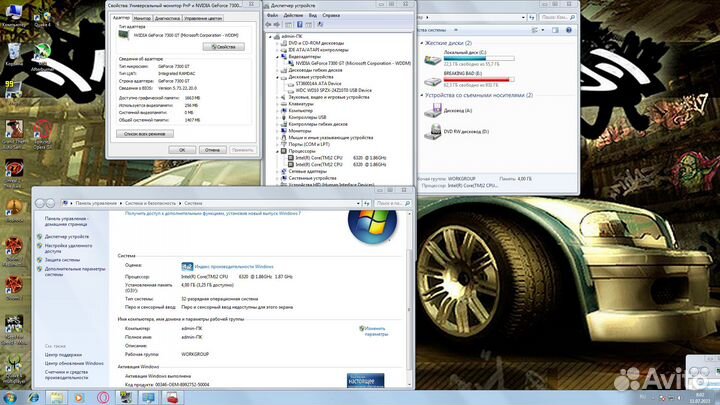Click System window vertical scrollbar
This screenshot has width=720, height=405.
pos(409,298)
